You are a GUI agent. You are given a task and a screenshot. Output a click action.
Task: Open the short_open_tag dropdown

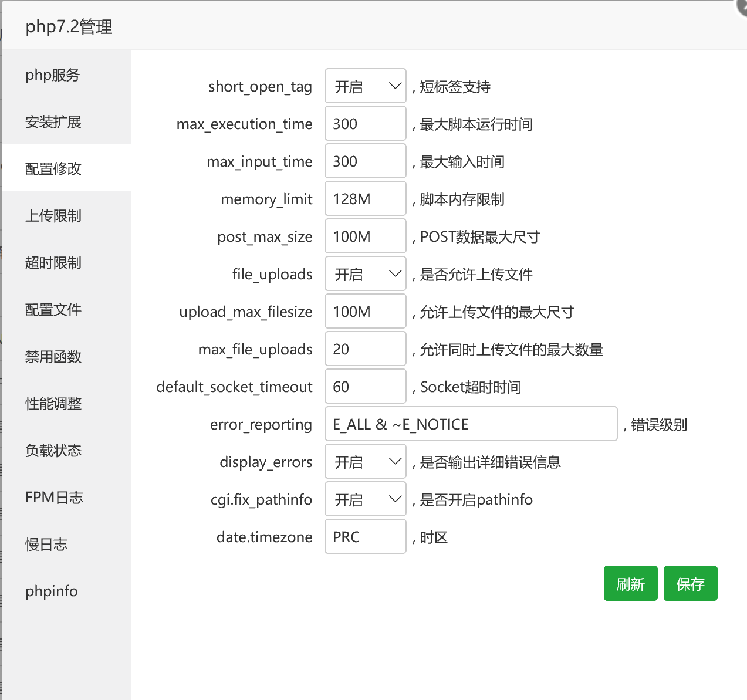(365, 86)
